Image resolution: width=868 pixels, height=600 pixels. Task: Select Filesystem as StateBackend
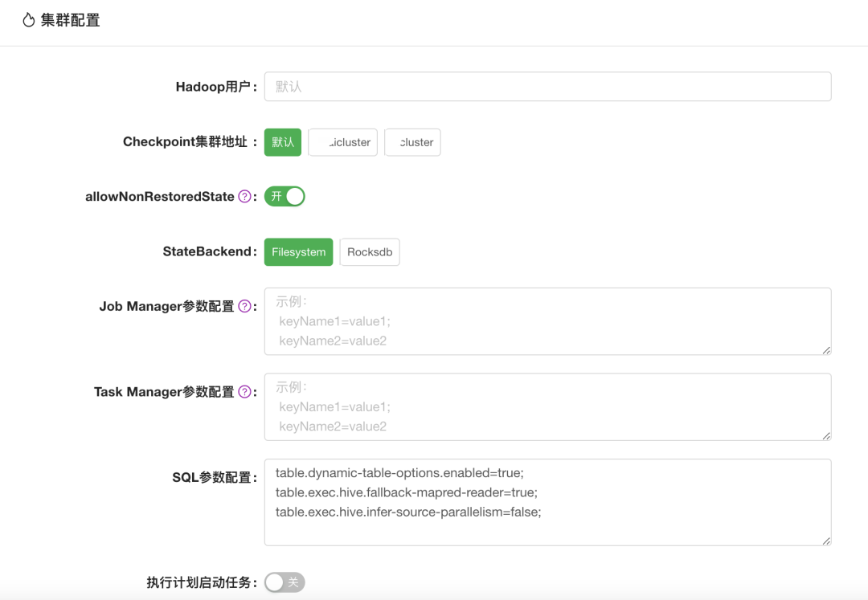pos(298,252)
